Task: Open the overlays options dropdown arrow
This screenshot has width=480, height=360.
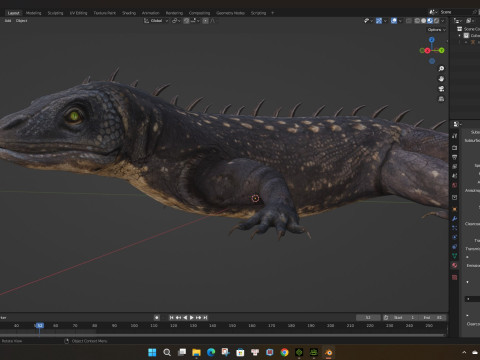Action: [x=400, y=21]
